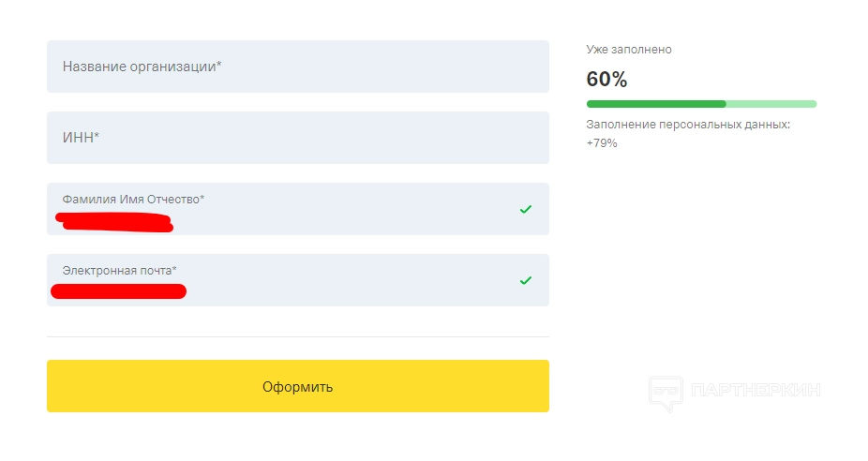Click the +79% bonus text
The height and width of the screenshot is (461, 868).
point(602,143)
